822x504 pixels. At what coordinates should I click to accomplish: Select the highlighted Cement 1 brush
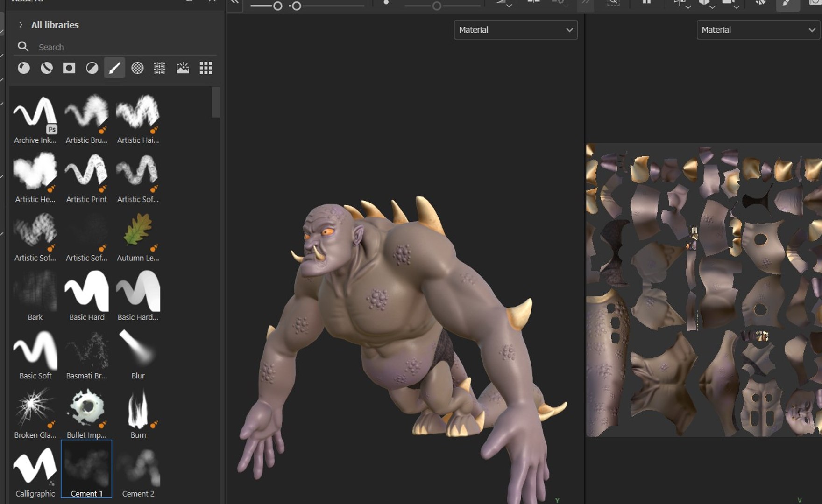(86, 469)
